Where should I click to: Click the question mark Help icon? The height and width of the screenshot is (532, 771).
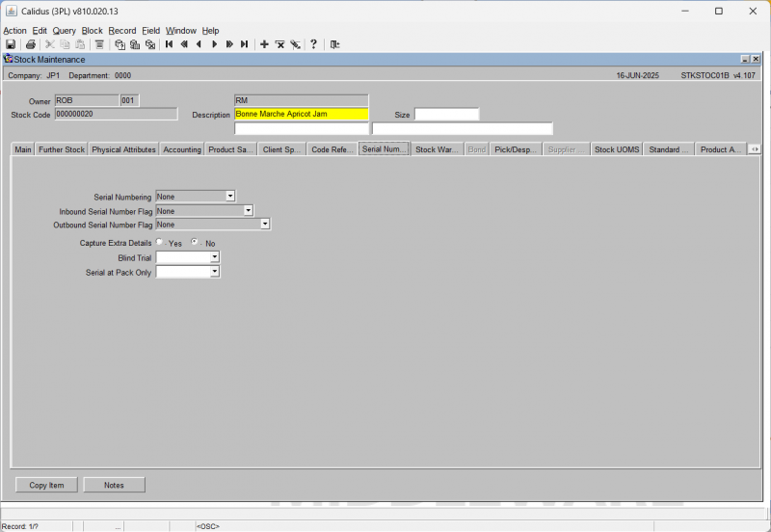[314, 44]
